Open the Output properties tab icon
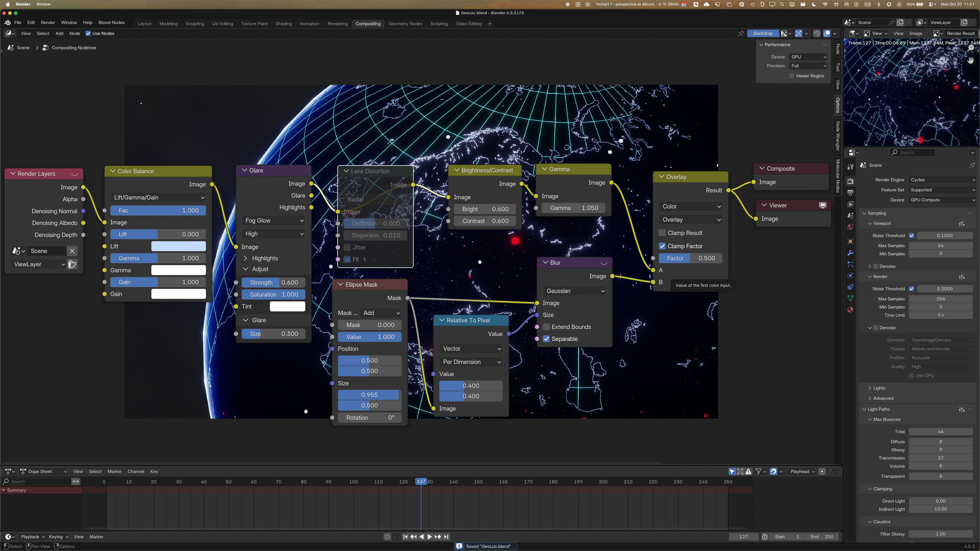The image size is (980, 551). [850, 193]
